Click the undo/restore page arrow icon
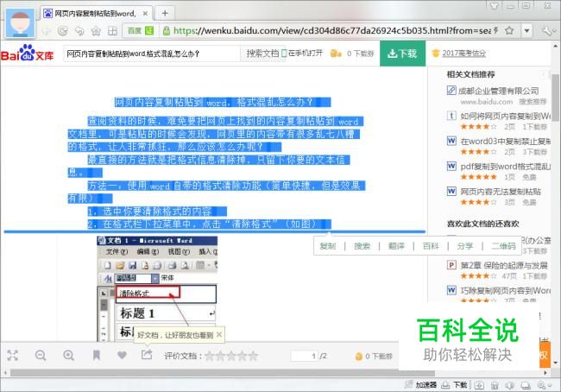The width and height of the screenshot is (561, 392). pos(79,31)
